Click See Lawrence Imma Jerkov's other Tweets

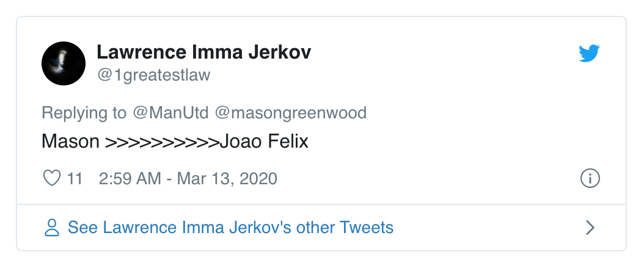(x=230, y=228)
